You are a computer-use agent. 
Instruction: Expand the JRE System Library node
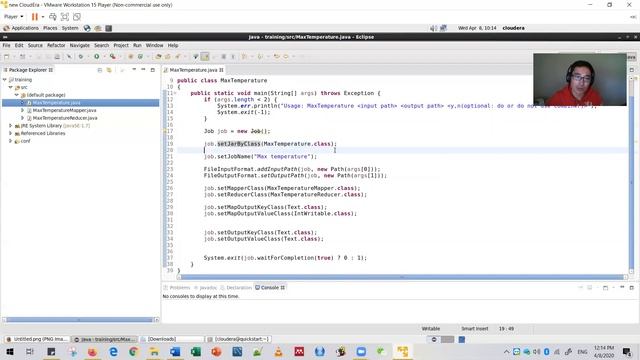pos(11,126)
